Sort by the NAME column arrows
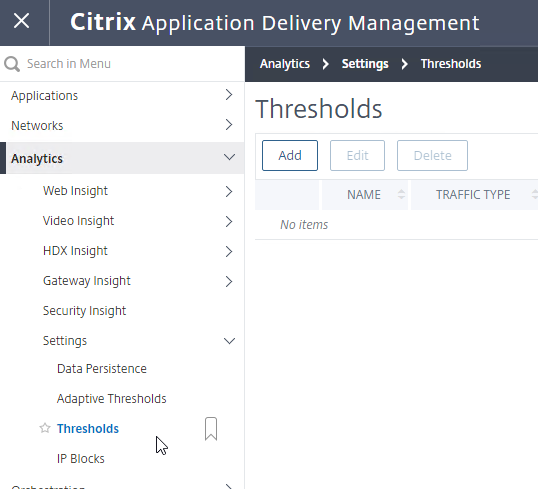 [x=401, y=195]
